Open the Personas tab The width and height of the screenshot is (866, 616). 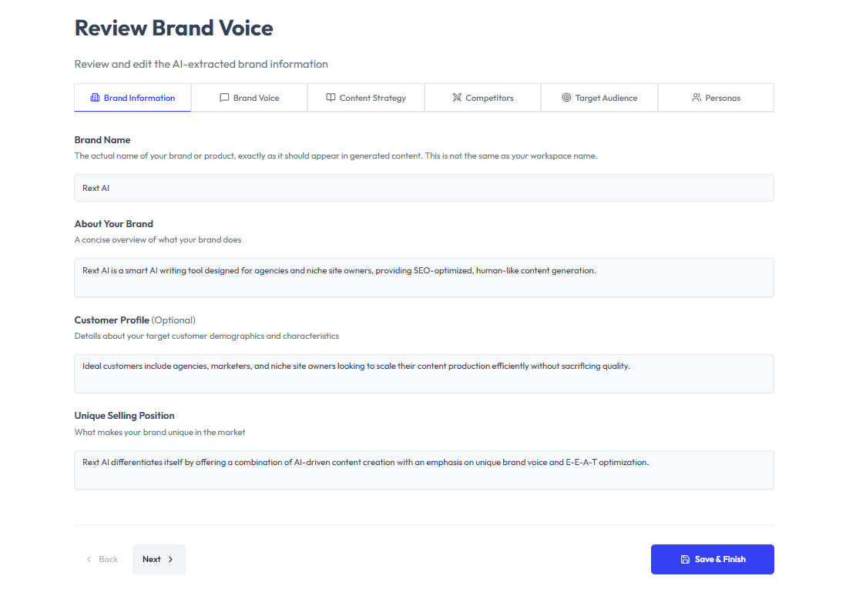(x=717, y=98)
